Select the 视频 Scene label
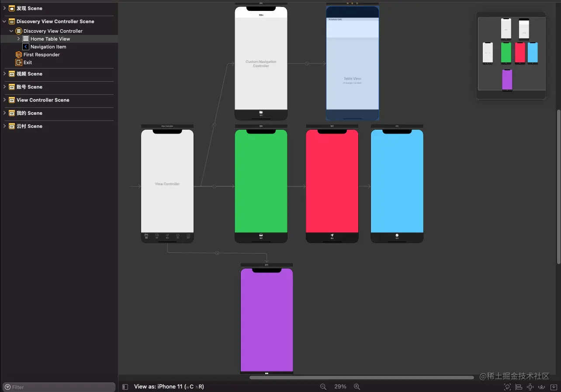The height and width of the screenshot is (392, 561). coord(29,74)
